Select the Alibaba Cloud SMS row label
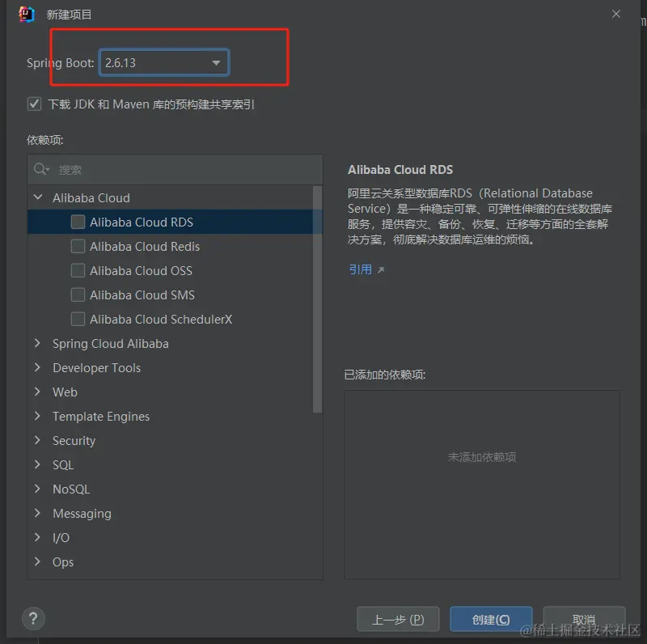This screenshot has height=644, width=647. click(142, 295)
